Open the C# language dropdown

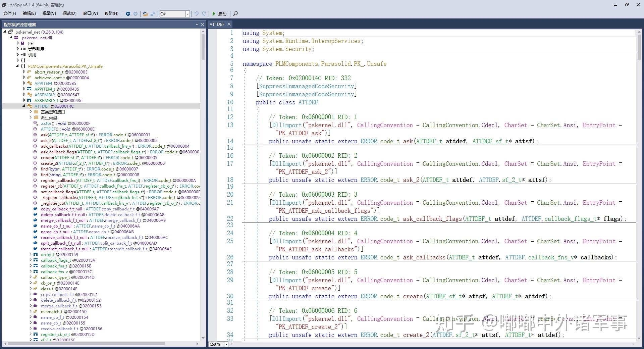[187, 14]
